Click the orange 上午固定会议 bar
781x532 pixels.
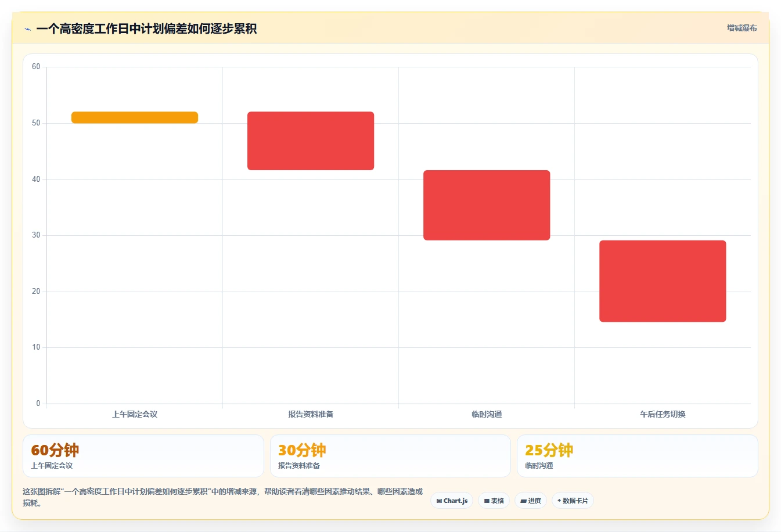pos(135,117)
